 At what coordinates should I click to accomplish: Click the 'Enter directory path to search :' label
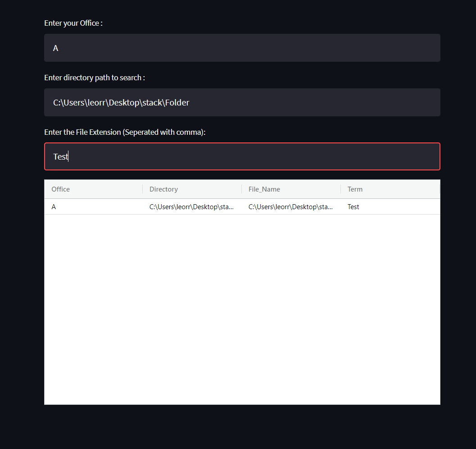95,78
